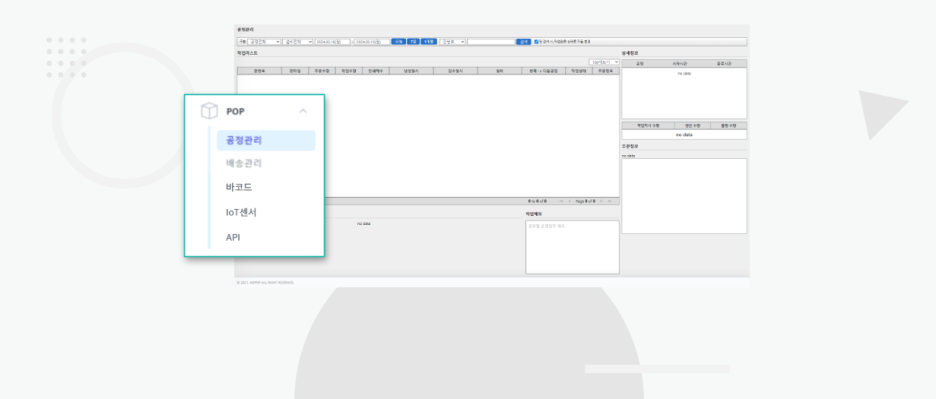The height and width of the screenshot is (399, 936).
Task: Click the start date input field
Action: pos(332,42)
